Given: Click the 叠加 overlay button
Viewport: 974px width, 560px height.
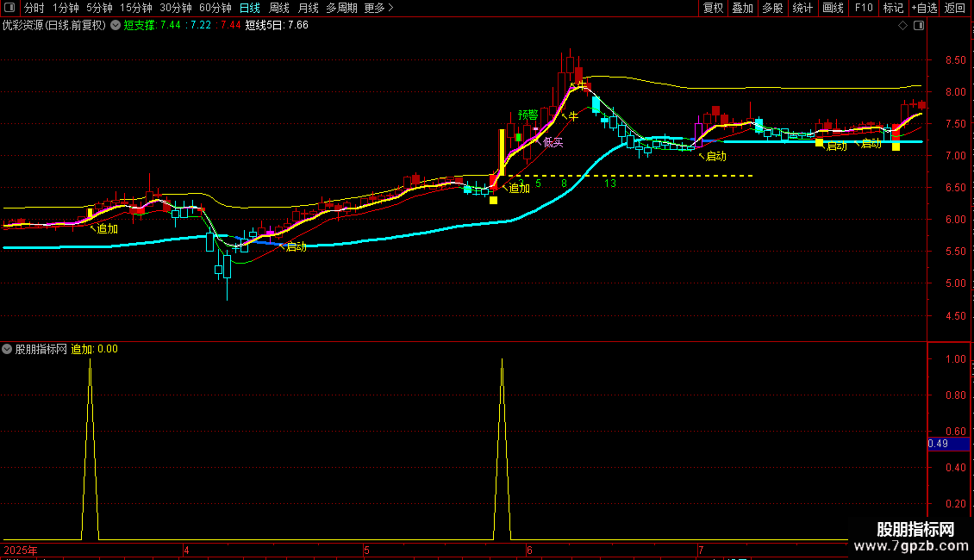Looking at the screenshot, I should pos(742,8).
